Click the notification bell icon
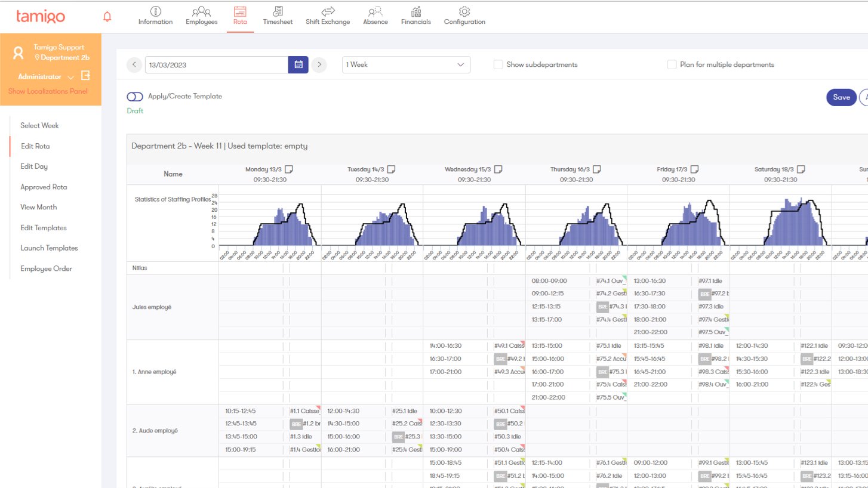This screenshot has height=488, width=868. coord(107,17)
